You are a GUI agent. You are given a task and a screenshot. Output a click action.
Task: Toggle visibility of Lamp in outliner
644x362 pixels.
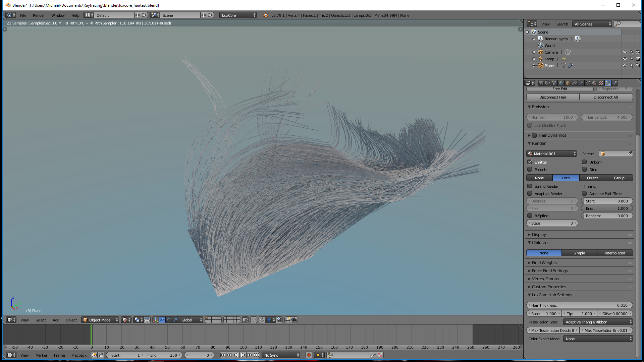coord(625,59)
